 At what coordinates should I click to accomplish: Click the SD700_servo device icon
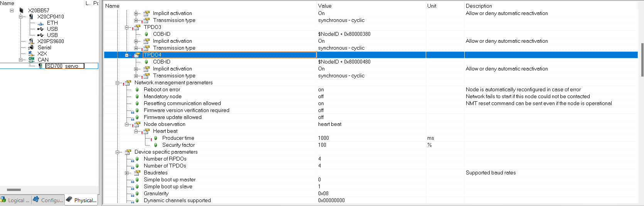point(40,66)
